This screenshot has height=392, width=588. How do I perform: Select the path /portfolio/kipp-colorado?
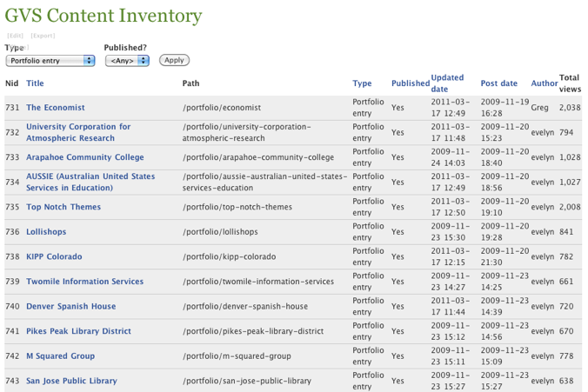point(229,256)
